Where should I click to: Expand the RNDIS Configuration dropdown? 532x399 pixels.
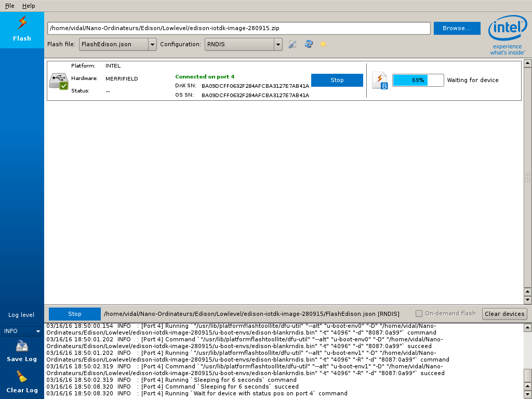[243, 45]
